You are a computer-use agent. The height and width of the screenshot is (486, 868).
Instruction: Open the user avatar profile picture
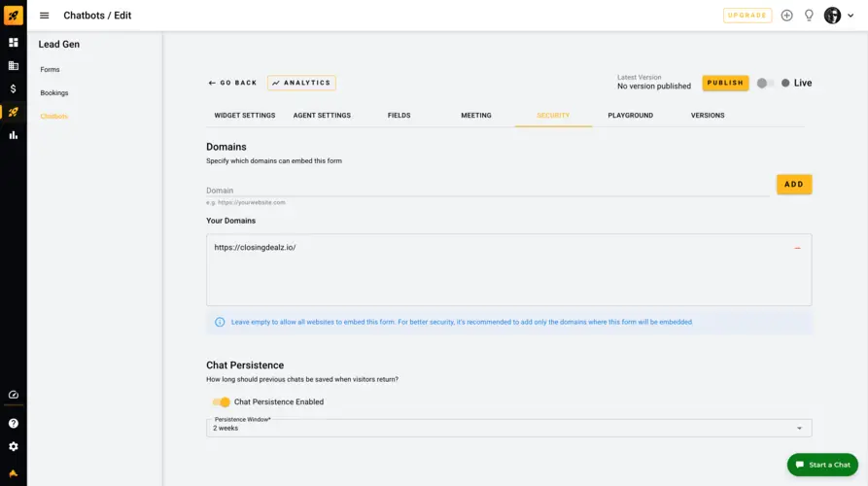pyautogui.click(x=832, y=16)
